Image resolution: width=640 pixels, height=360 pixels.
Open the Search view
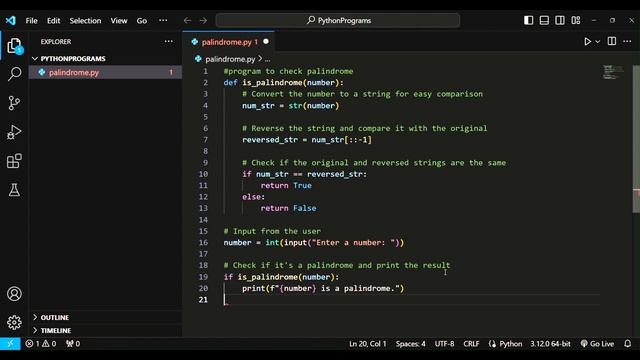point(14,74)
